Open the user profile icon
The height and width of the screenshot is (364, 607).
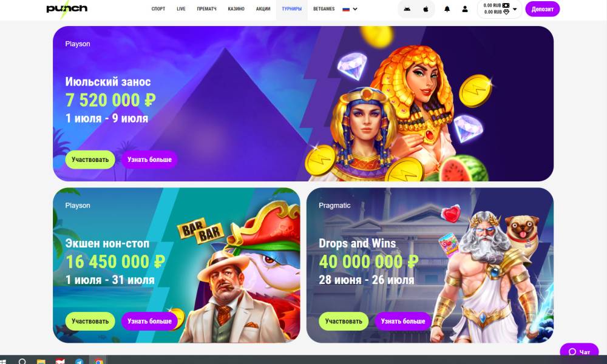[x=465, y=9]
